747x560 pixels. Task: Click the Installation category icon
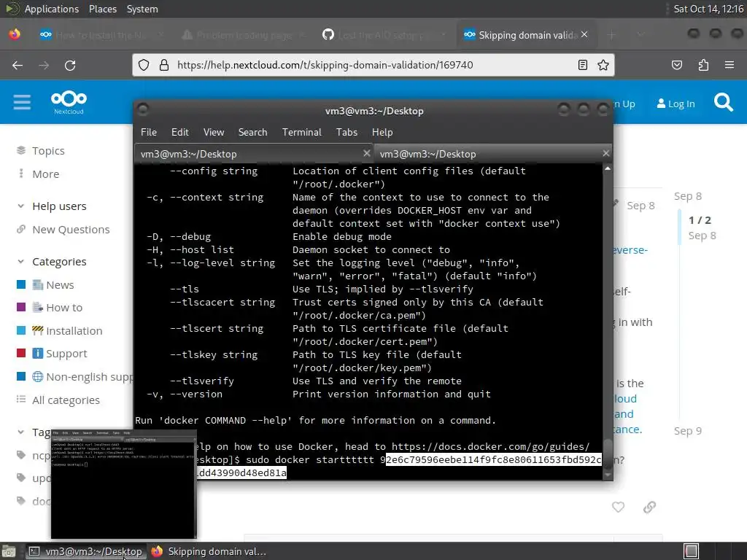pos(38,330)
